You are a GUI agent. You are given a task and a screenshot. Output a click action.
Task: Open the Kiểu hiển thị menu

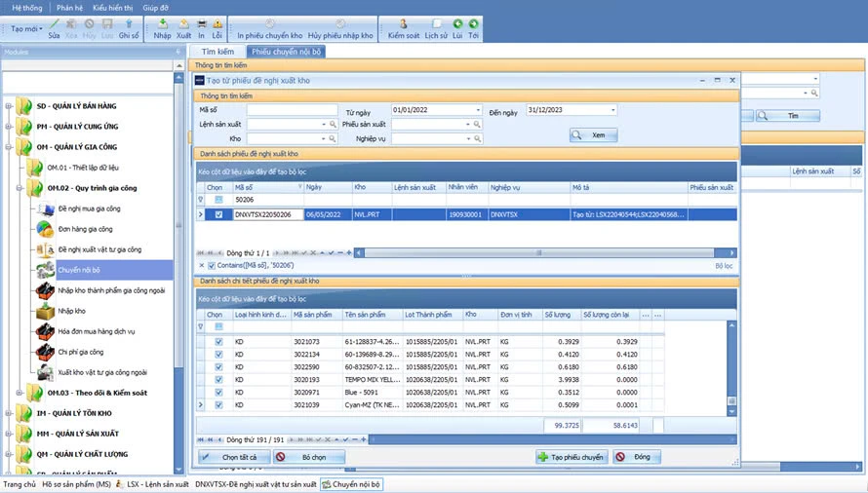113,8
